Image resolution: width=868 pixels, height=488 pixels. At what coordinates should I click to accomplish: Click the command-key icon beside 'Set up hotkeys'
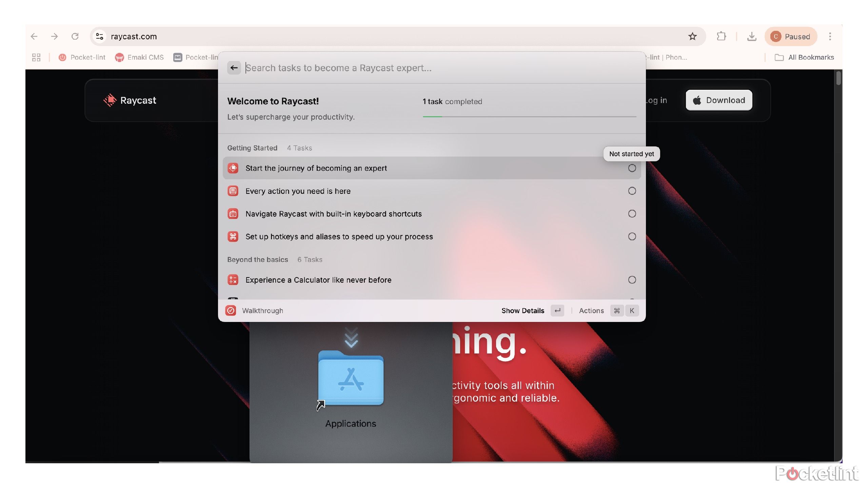[x=233, y=236]
